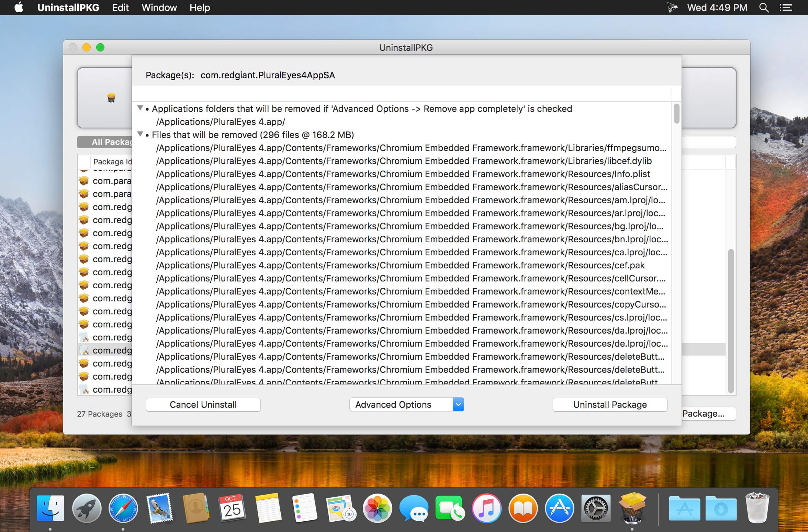Screen dimensions: 808x532
Task: Open the Trash in the dock
Action: point(757,508)
